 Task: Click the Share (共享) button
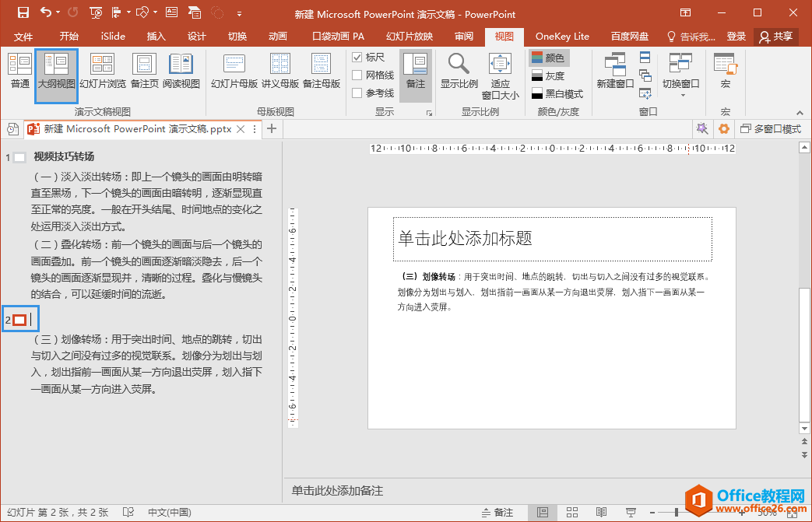(776, 37)
